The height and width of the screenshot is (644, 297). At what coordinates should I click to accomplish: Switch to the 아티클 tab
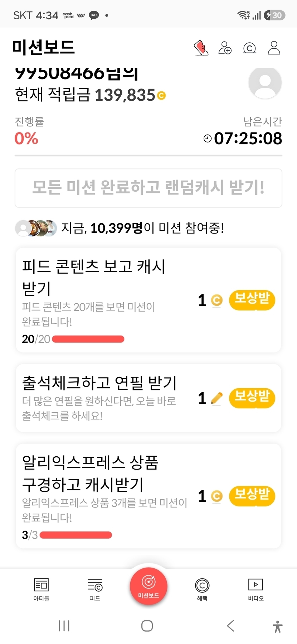tap(41, 590)
